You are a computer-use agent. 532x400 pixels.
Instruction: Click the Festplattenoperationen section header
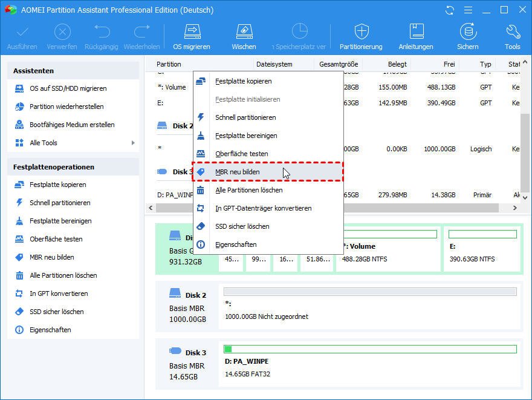[x=73, y=167]
